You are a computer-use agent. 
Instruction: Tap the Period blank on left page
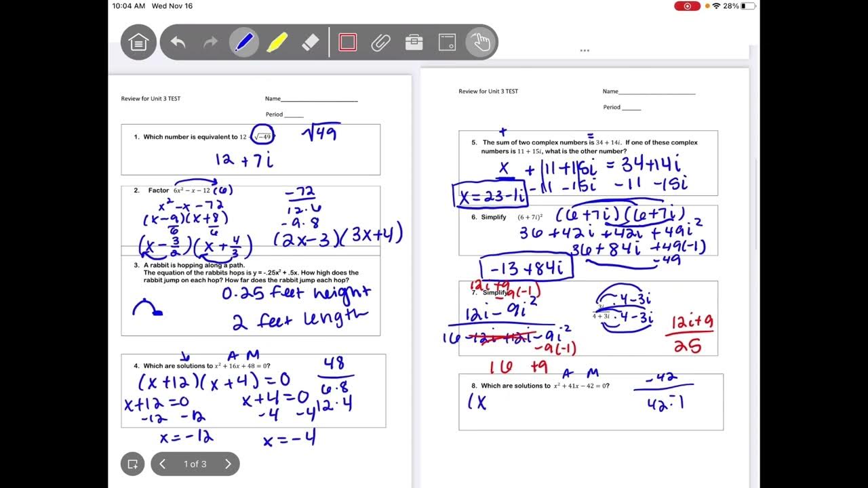294,115
